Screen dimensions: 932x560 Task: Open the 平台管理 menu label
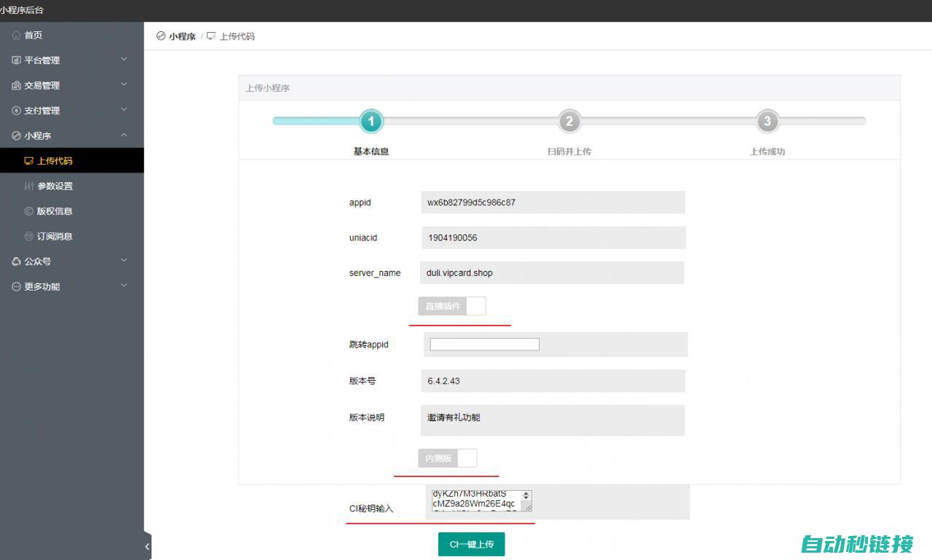click(42, 60)
